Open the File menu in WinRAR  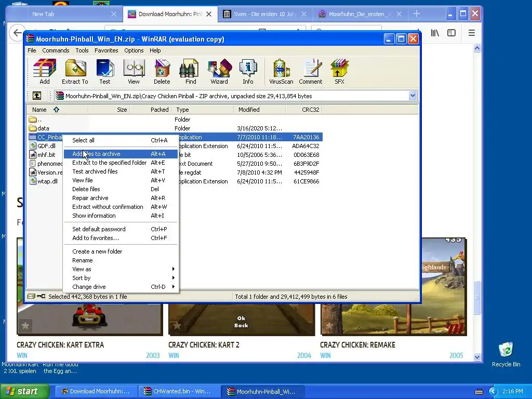point(32,50)
